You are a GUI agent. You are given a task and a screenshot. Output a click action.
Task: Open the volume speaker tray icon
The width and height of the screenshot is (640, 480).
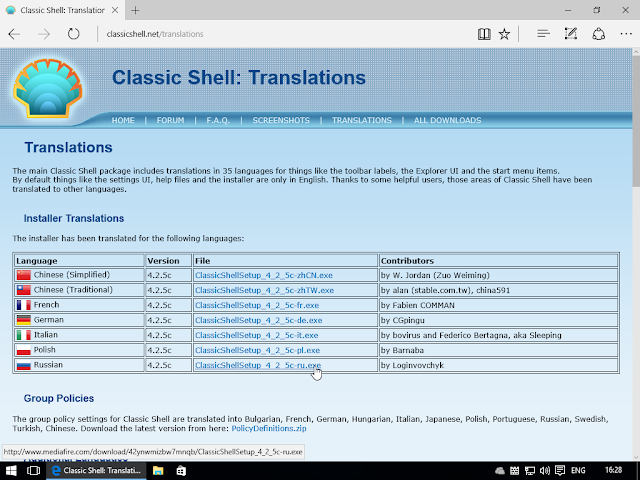544,471
